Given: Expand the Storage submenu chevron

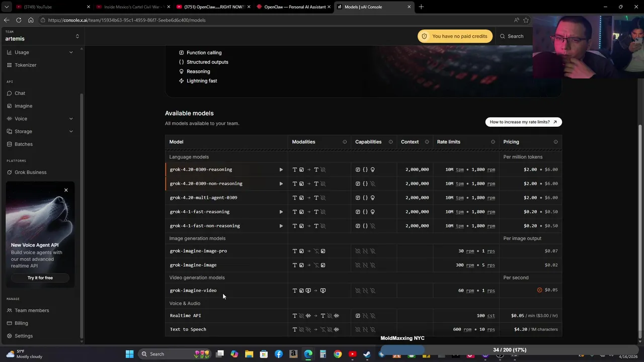Looking at the screenshot, I should [71, 131].
